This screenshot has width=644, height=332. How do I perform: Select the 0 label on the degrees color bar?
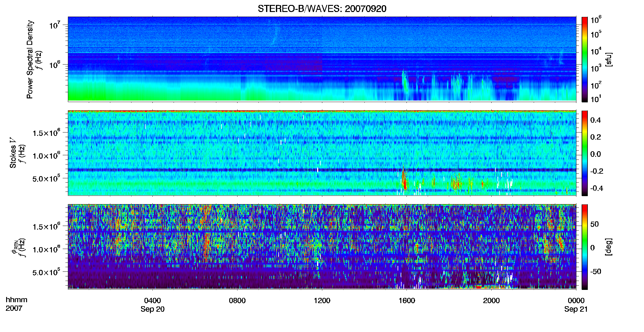[592, 248]
